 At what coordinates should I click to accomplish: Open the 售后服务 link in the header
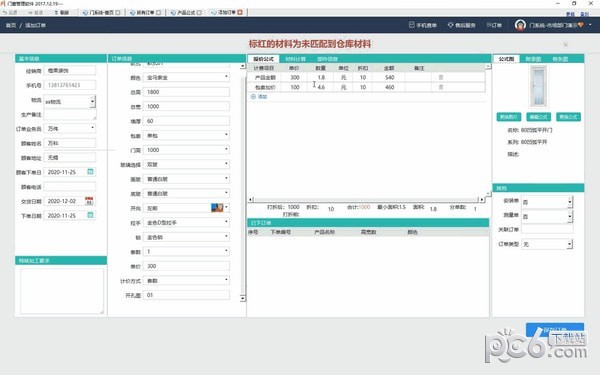click(x=461, y=25)
